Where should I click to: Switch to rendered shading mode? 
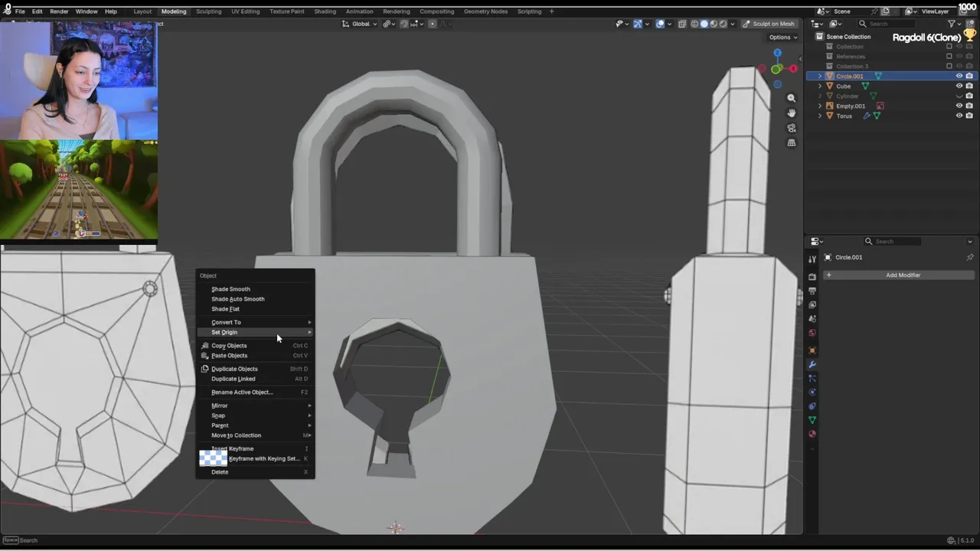pyautogui.click(x=723, y=24)
